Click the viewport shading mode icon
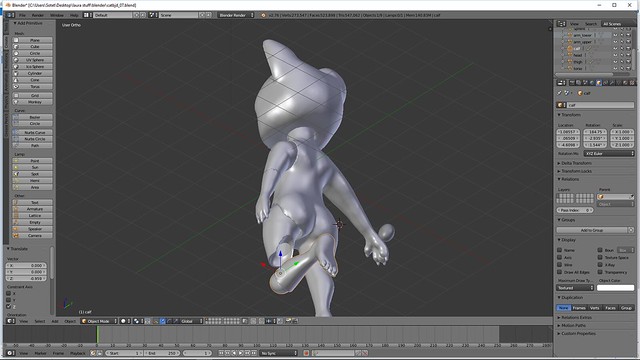The image size is (640, 360). (124, 321)
